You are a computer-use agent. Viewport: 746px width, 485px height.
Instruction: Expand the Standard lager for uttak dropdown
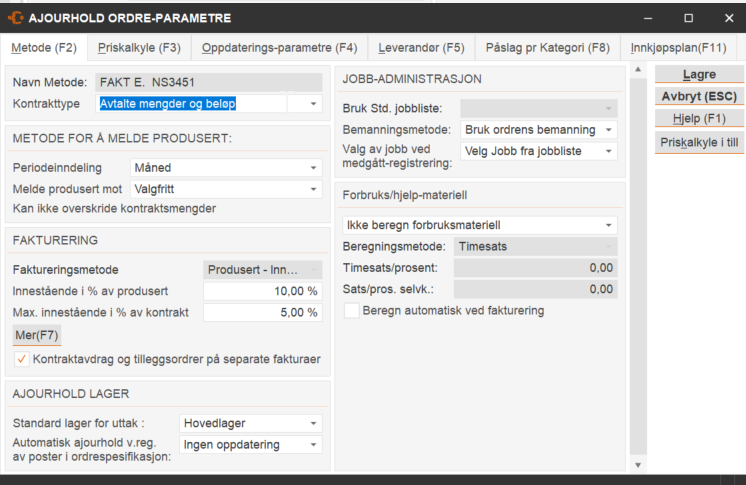pos(313,423)
